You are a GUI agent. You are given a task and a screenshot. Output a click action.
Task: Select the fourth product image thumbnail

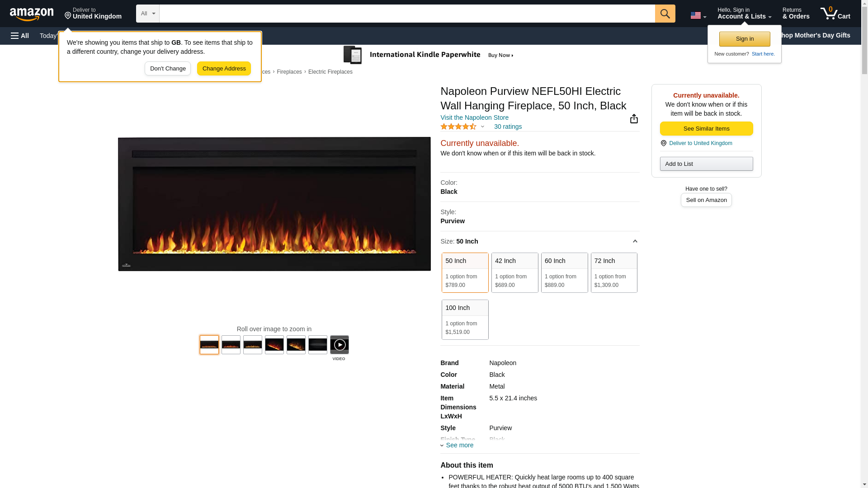[274, 345]
